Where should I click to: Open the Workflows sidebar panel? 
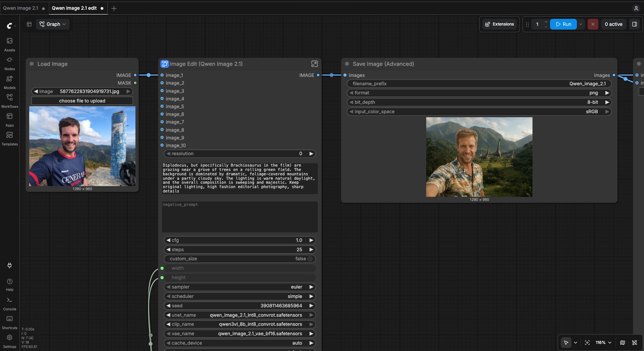coord(9,101)
